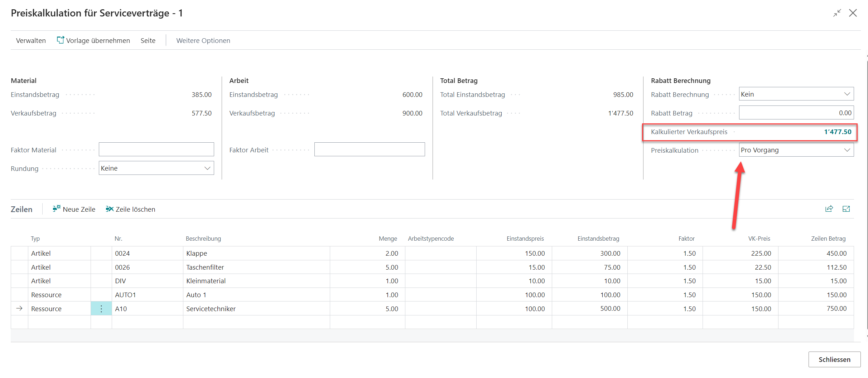Screen dimensions: 868x378
Task: Click the Einstandsbetrag column header
Action: pos(598,239)
